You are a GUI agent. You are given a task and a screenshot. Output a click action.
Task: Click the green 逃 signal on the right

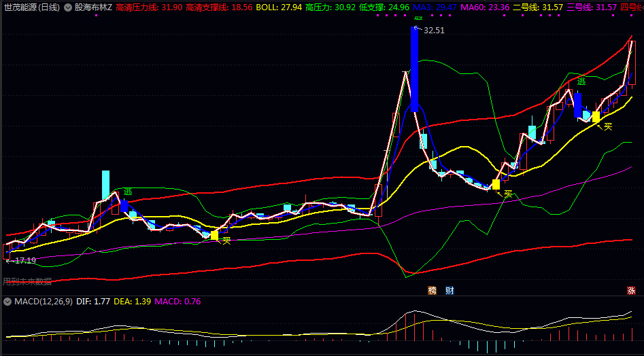(x=581, y=82)
